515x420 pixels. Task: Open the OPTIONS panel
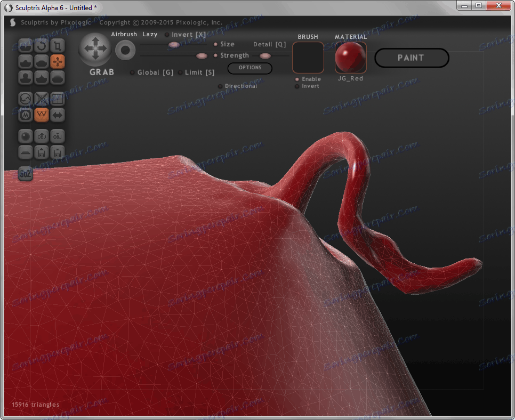pyautogui.click(x=250, y=68)
